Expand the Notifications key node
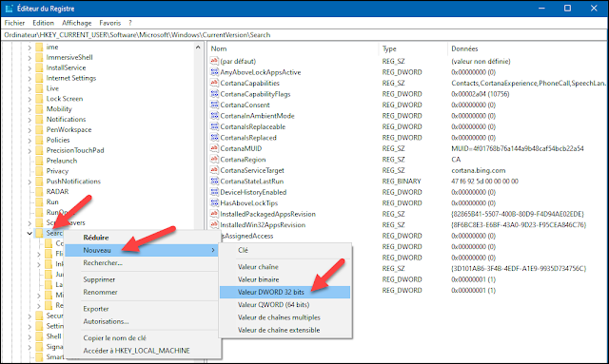The image size is (609, 364). coord(29,120)
